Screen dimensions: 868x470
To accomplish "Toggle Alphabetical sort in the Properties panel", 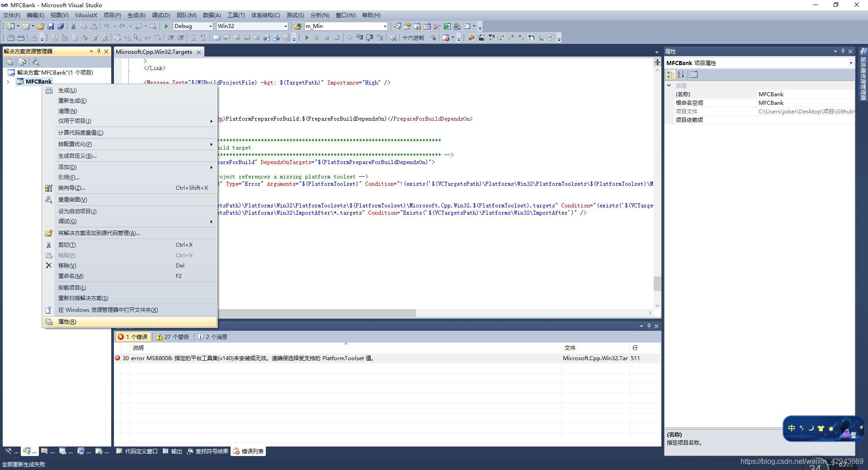I will 681,75.
